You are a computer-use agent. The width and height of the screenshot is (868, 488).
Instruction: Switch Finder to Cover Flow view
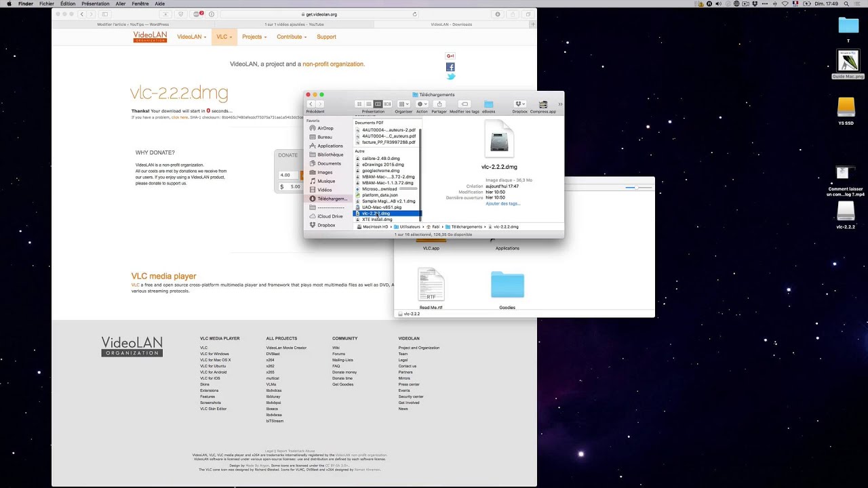tap(387, 104)
